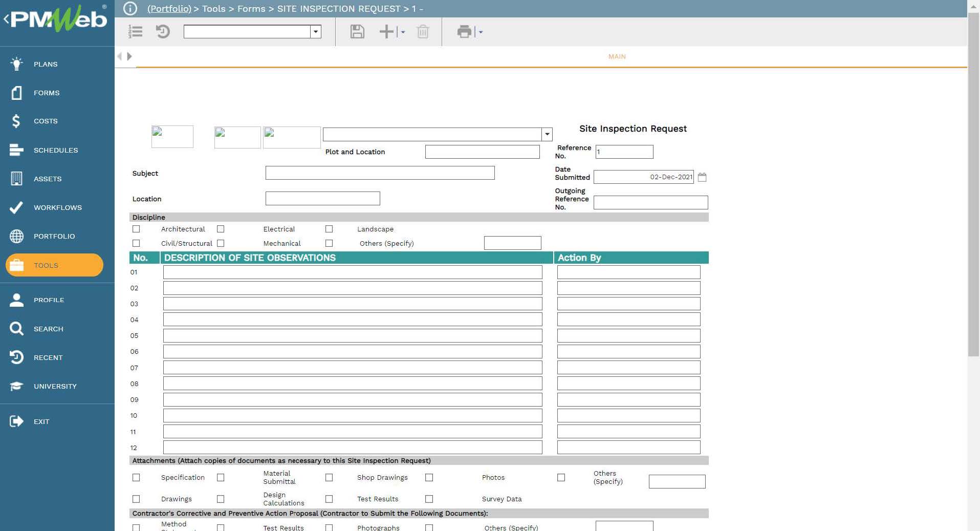
Task: Open the Date Submitted calendar picker
Action: (702, 177)
